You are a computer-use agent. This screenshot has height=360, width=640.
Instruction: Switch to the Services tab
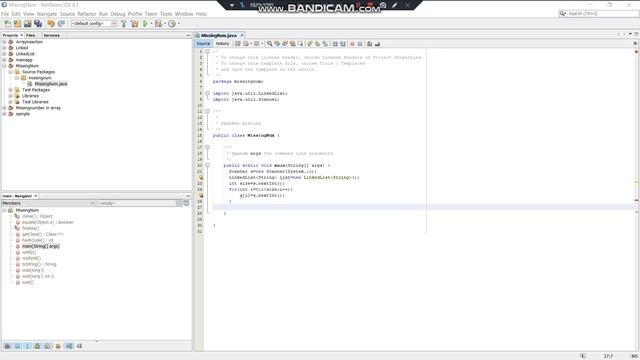click(x=52, y=36)
